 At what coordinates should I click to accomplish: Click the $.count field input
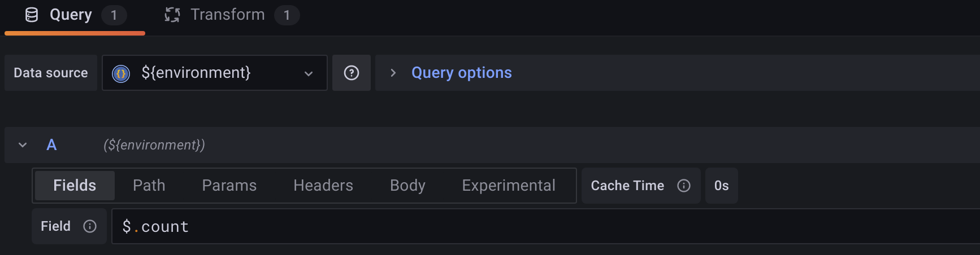coord(509,226)
